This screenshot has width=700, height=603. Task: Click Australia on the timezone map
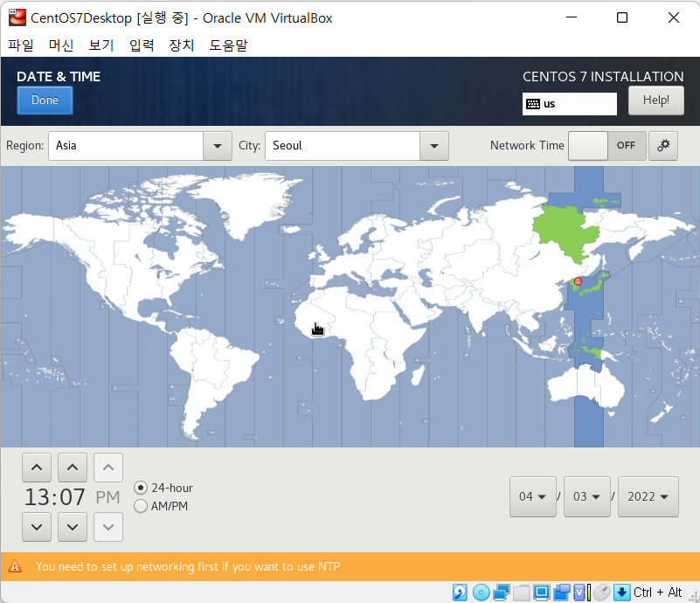click(586, 387)
